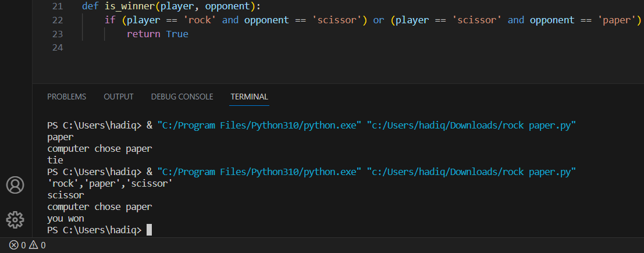Click line number 23 in the gutter
644x253 pixels.
tap(57, 34)
